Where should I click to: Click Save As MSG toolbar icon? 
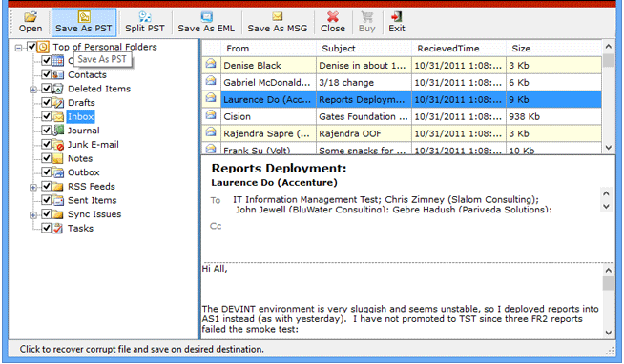(x=278, y=17)
